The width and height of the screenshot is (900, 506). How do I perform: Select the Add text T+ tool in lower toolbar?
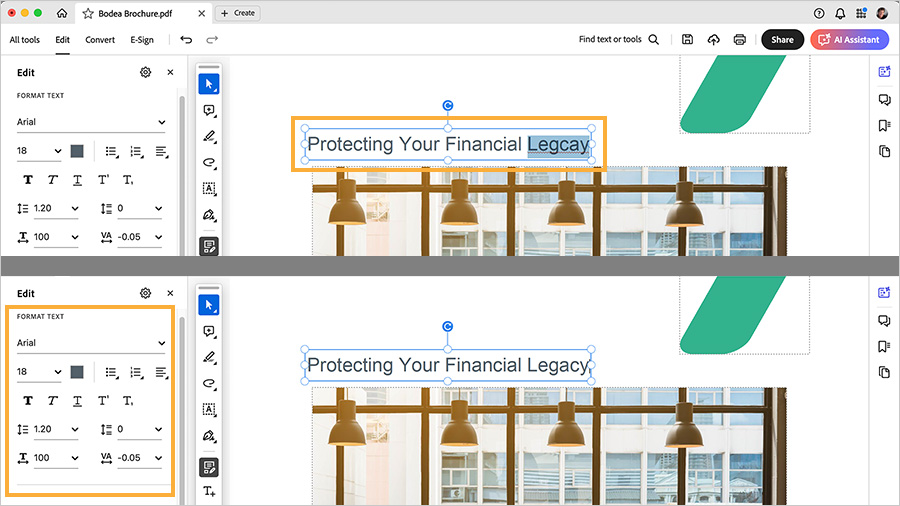209,491
